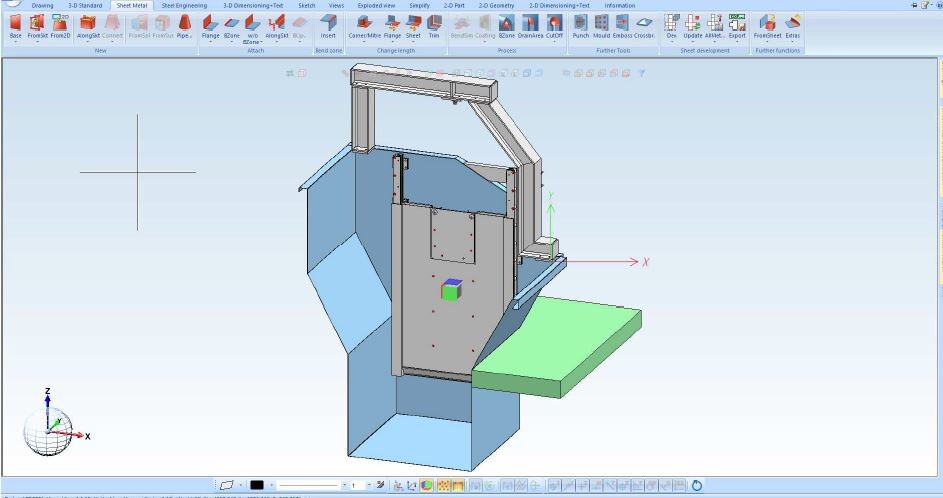Viewport: 943px width, 498px height.
Task: Select the Base sheet tool
Action: (x=15, y=25)
